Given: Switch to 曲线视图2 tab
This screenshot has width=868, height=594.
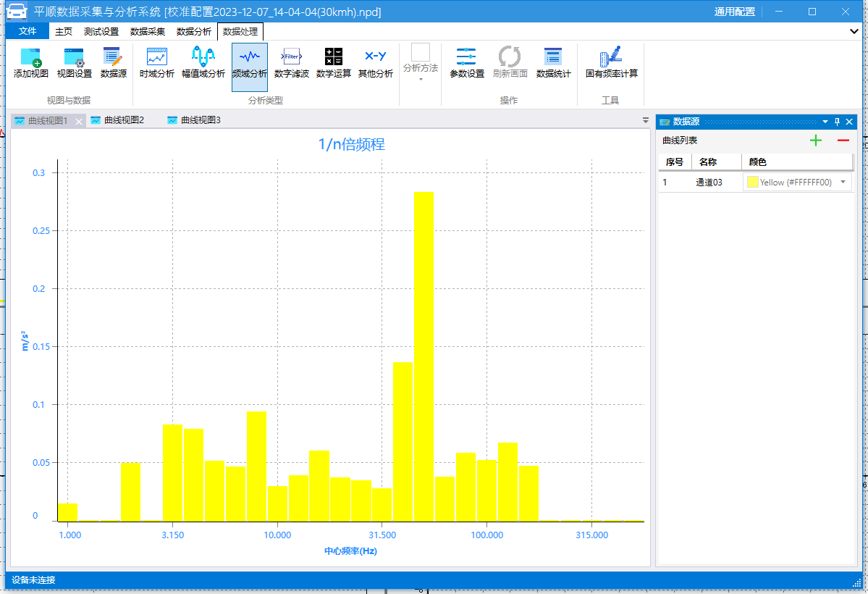Looking at the screenshot, I should pyautogui.click(x=124, y=120).
